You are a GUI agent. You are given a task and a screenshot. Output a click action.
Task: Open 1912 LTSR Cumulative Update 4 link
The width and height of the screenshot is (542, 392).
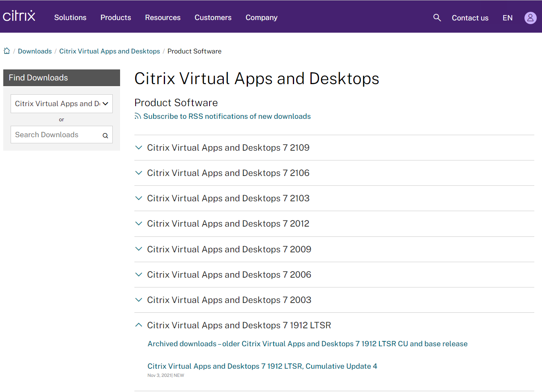262,366
